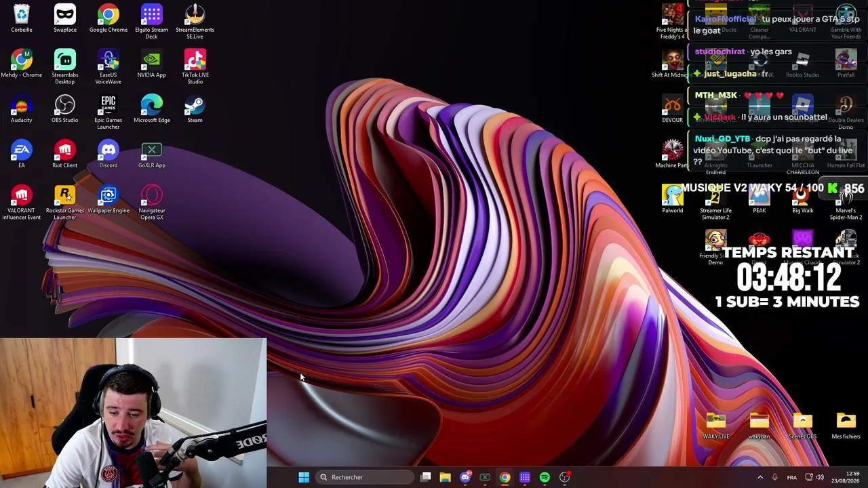Open StreamElements SE.Live shortcut

[195, 22]
